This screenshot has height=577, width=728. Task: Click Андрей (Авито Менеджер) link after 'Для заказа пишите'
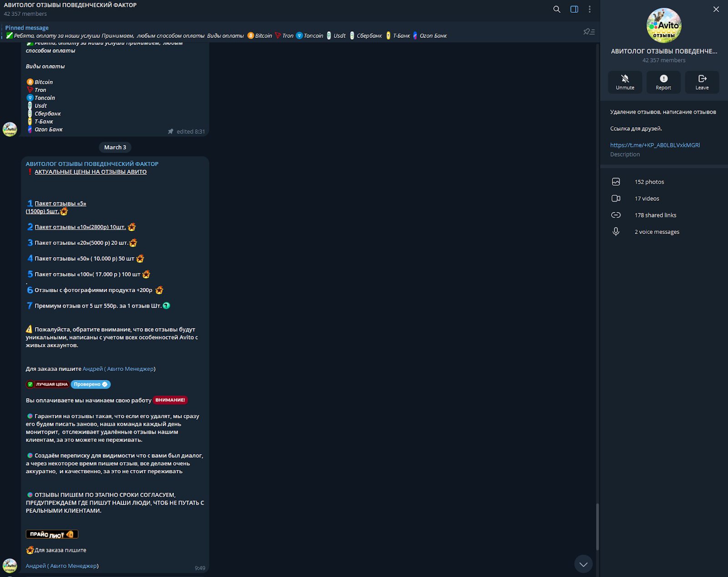118,369
